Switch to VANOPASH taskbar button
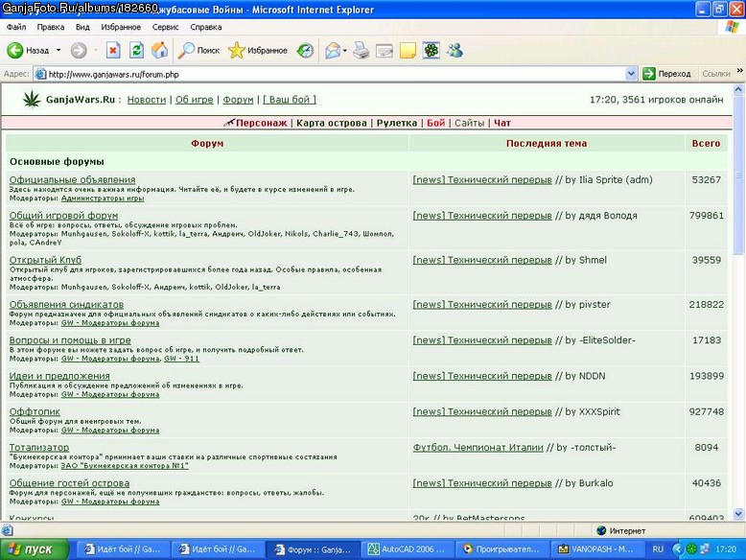746x560 pixels. tap(595, 549)
